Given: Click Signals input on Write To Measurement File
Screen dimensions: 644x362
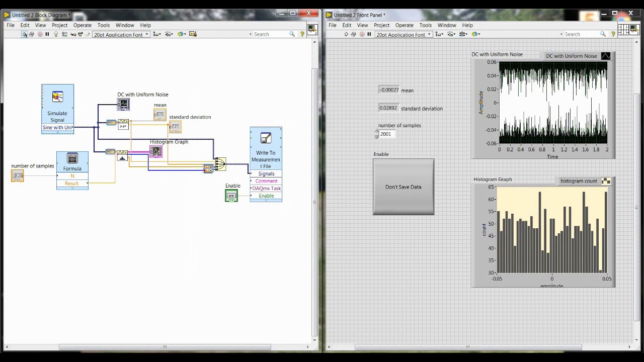Looking at the screenshot, I should 266,174.
